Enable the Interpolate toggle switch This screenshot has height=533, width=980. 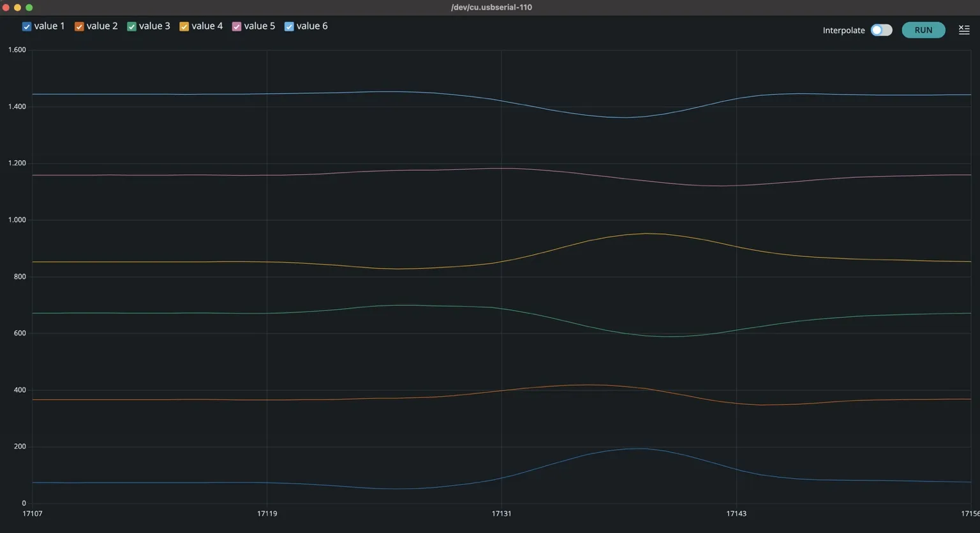(x=881, y=30)
